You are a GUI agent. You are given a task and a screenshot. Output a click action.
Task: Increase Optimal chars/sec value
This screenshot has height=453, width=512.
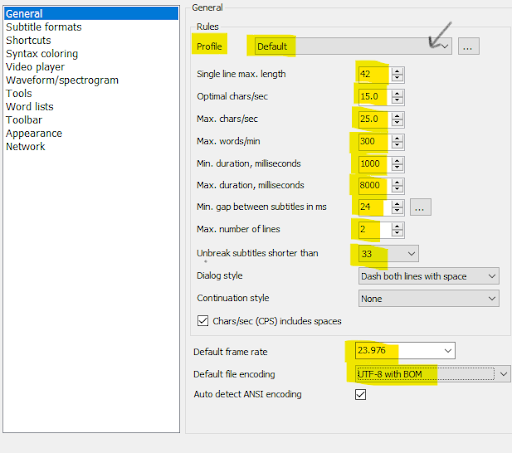pyautogui.click(x=397, y=93)
